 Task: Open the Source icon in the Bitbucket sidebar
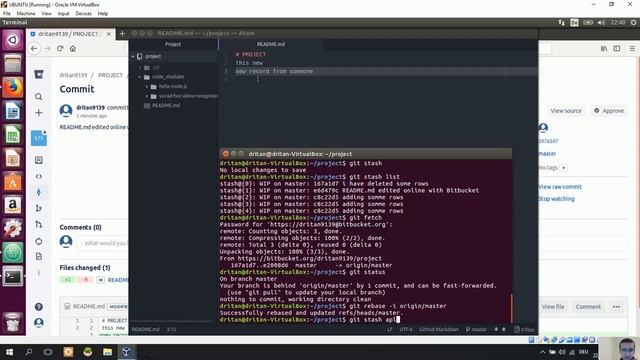coord(39,176)
